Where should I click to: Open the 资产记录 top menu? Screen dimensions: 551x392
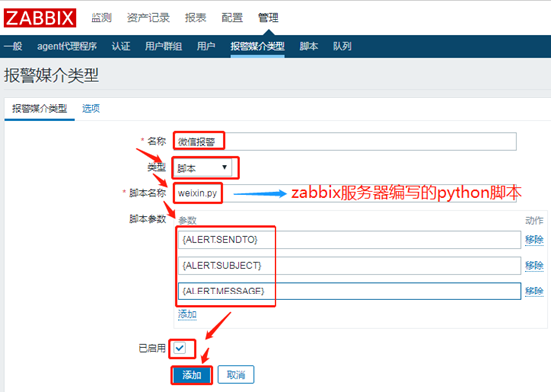pyautogui.click(x=148, y=18)
